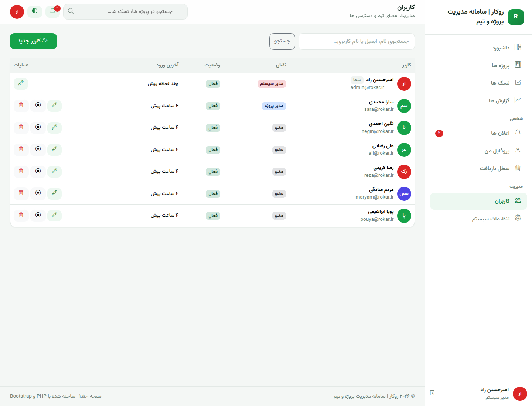Navigate to گزارش ها in the sidebar

tap(478, 100)
